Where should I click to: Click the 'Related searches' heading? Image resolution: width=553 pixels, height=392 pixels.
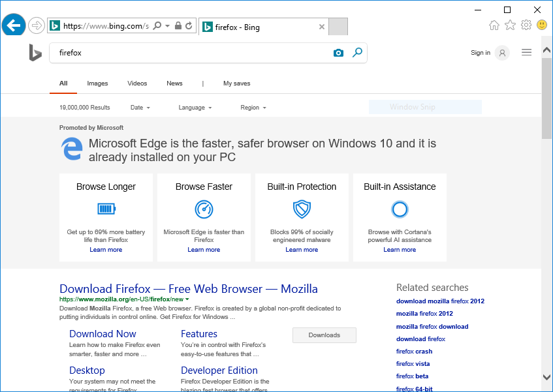coord(432,288)
